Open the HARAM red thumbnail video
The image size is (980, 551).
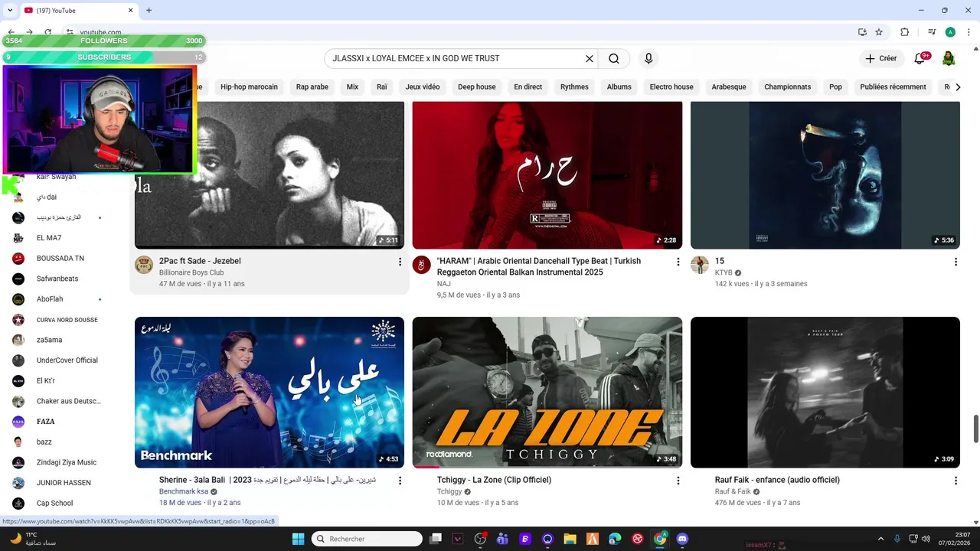[x=547, y=175]
